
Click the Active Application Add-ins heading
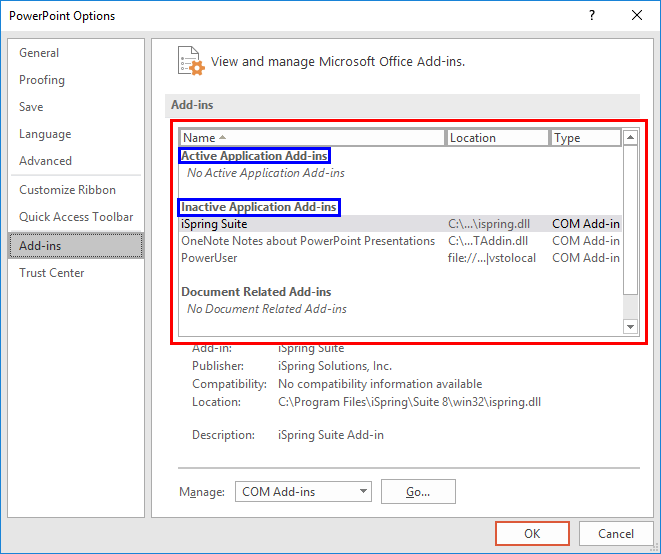pos(254,156)
